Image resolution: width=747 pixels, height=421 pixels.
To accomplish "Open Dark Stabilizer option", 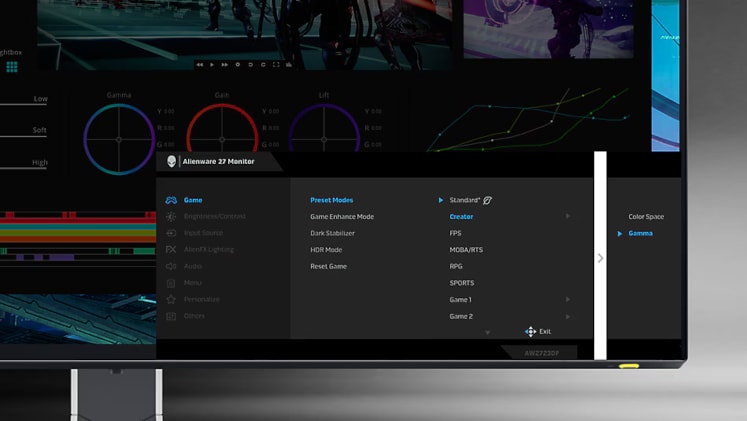I will click(333, 233).
